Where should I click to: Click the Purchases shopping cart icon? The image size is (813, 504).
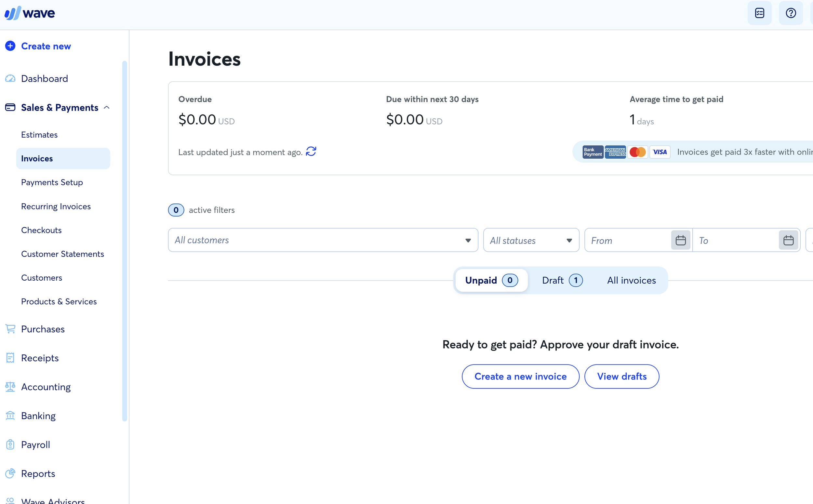[x=10, y=329]
